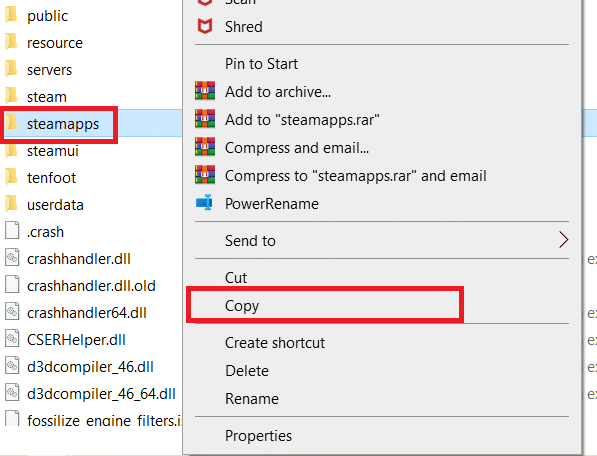This screenshot has height=456, width=597.
Task: Click the CSERHelper.dll file icon
Action: (x=12, y=338)
